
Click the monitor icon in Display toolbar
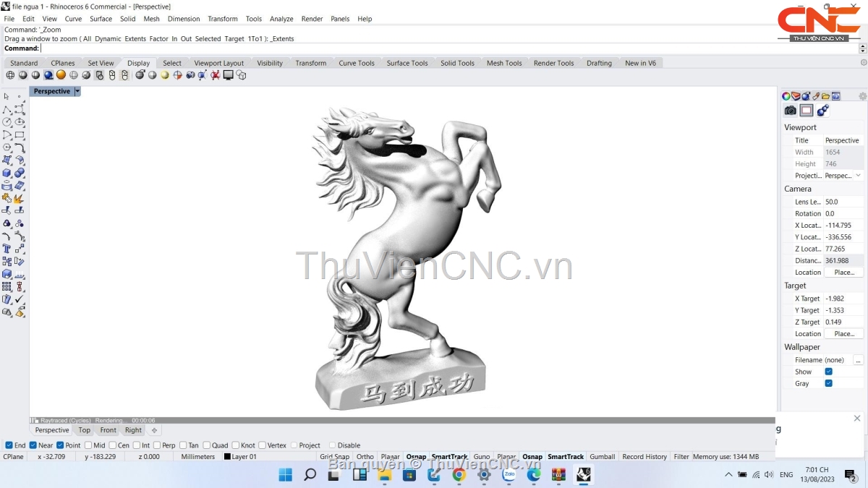(229, 74)
